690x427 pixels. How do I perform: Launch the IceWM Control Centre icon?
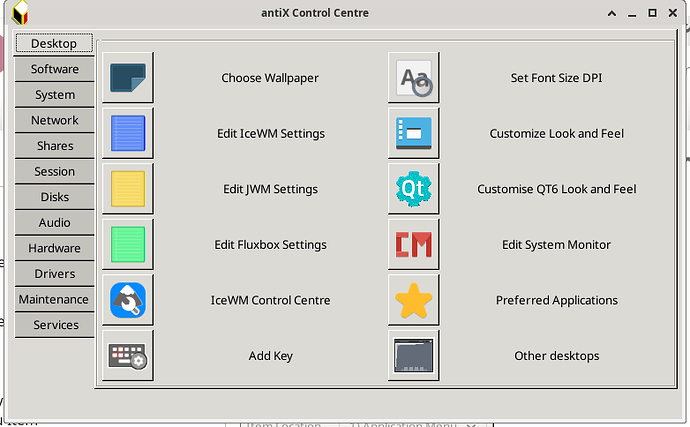pos(128,300)
